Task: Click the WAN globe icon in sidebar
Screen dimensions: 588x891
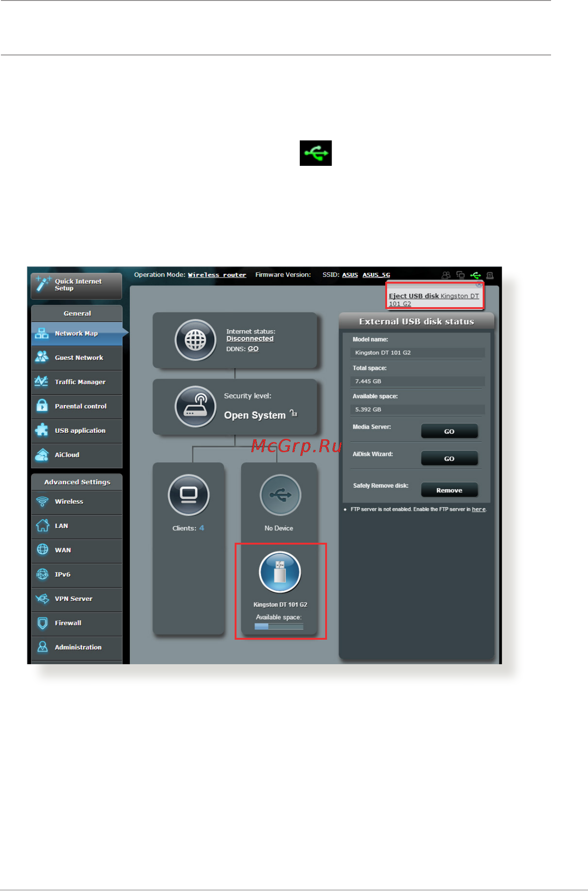Action: [x=42, y=549]
